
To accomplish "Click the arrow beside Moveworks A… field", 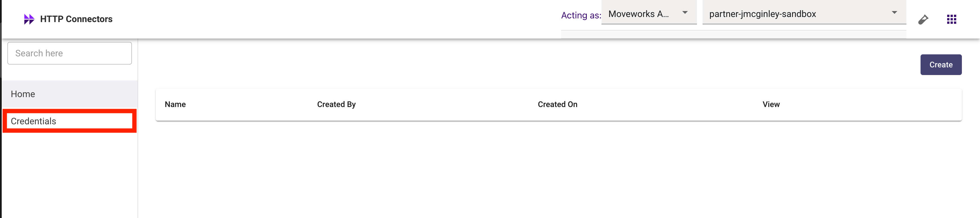I will [685, 13].
